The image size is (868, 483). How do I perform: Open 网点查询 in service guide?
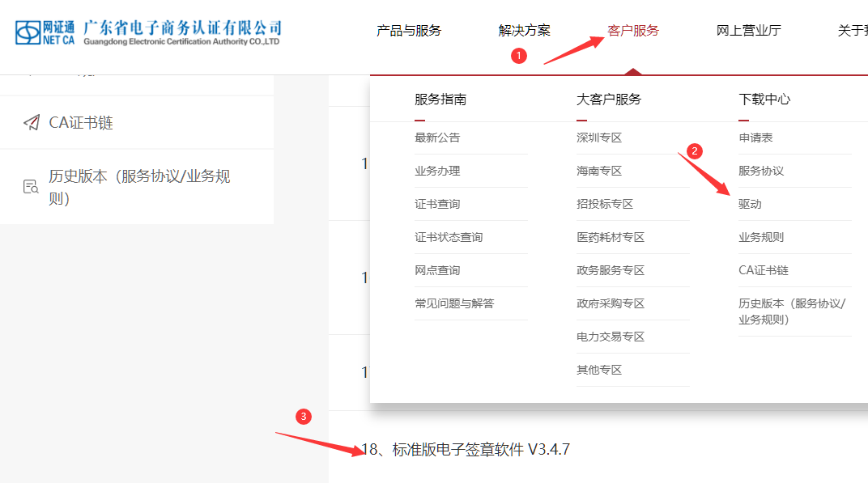coord(437,270)
